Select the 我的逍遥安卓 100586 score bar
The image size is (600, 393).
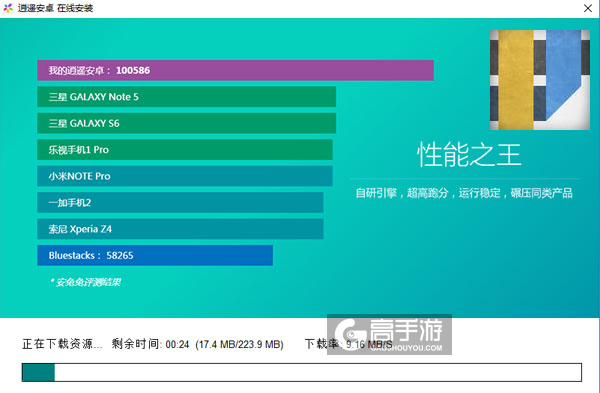tap(235, 70)
